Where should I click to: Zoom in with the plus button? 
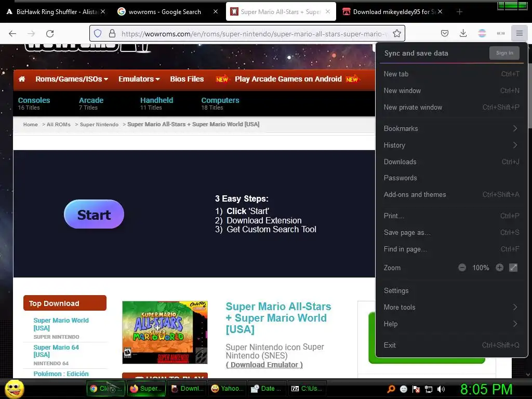click(499, 268)
